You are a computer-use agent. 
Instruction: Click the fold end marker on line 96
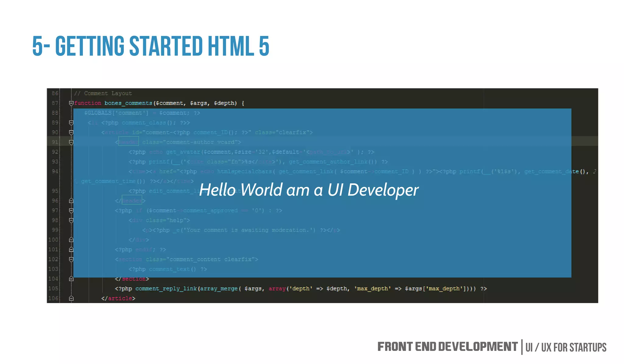[x=71, y=201]
